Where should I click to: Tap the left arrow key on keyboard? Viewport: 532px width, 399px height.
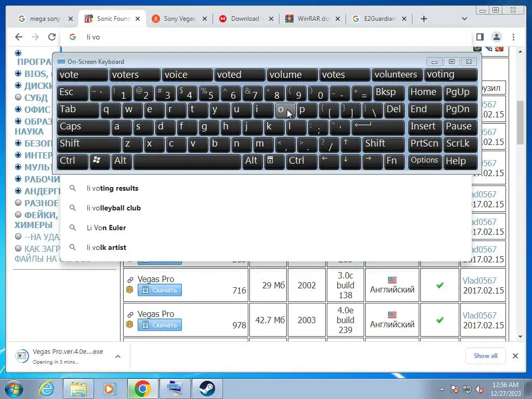[329, 161]
